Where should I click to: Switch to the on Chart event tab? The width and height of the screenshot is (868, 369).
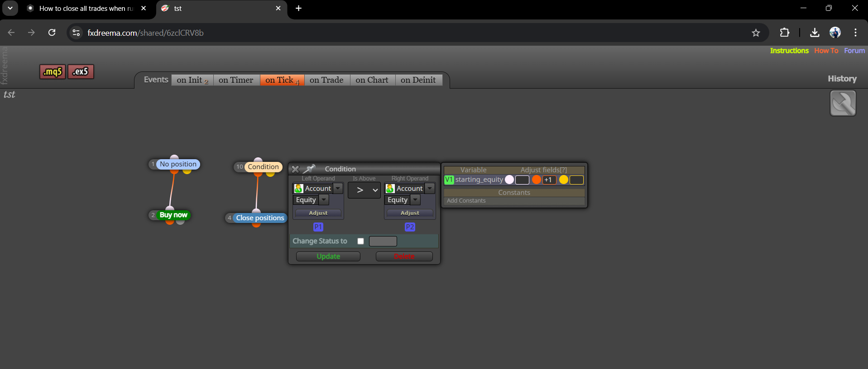[372, 80]
